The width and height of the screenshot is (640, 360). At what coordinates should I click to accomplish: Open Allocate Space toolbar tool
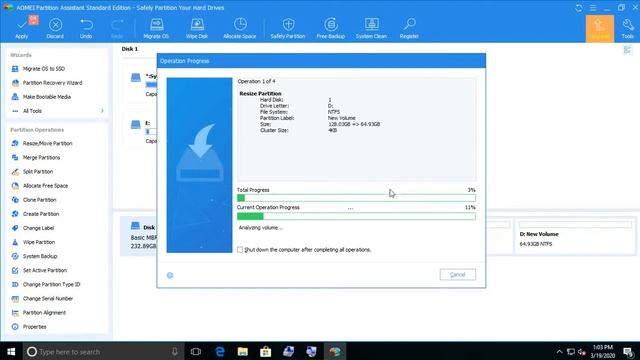coord(240,28)
